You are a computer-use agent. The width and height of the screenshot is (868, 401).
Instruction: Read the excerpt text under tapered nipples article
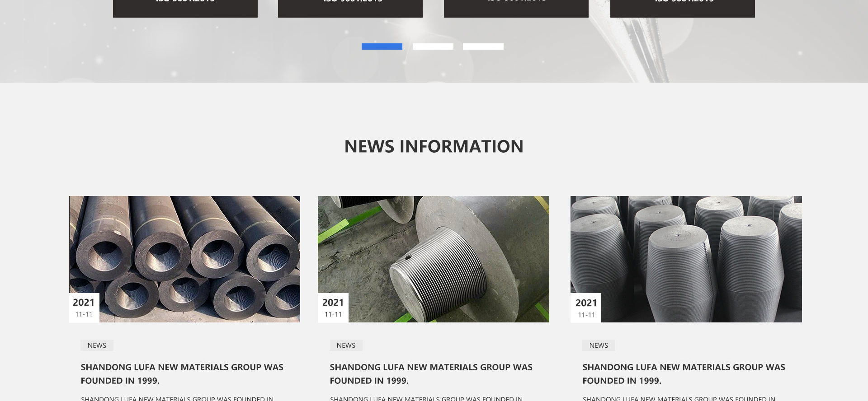click(x=679, y=398)
